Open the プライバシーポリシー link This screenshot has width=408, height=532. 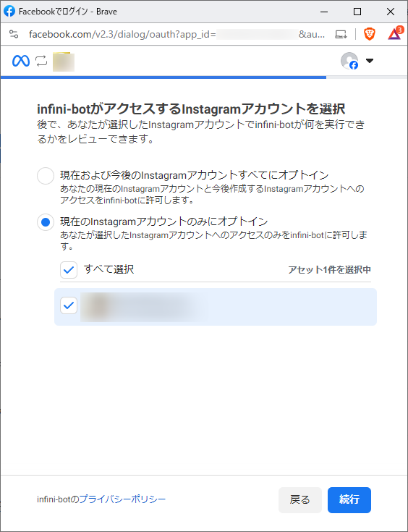122,499
